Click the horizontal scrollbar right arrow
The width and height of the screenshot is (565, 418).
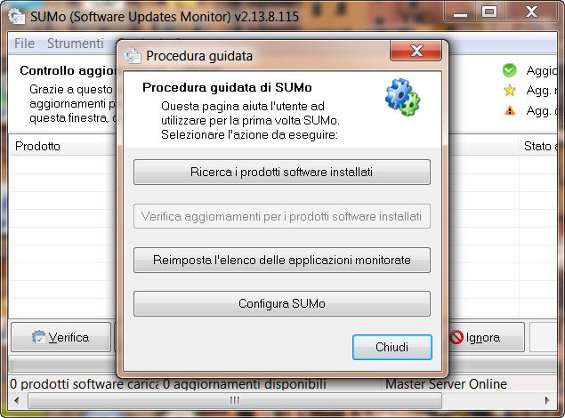[547, 400]
